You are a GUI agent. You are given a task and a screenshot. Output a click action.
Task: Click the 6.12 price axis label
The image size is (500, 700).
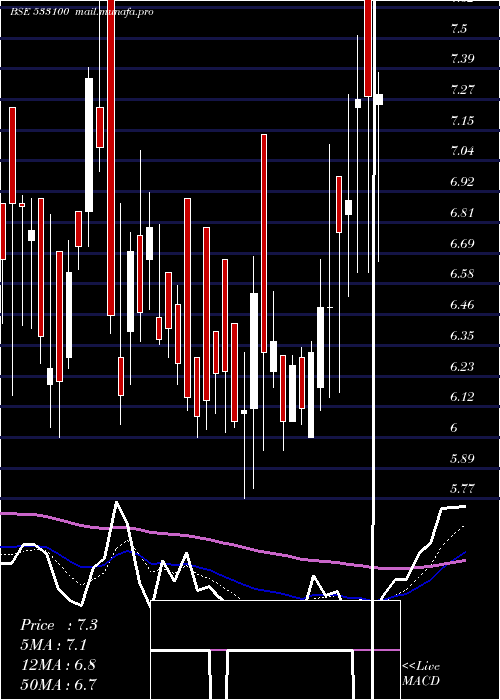pos(462,397)
